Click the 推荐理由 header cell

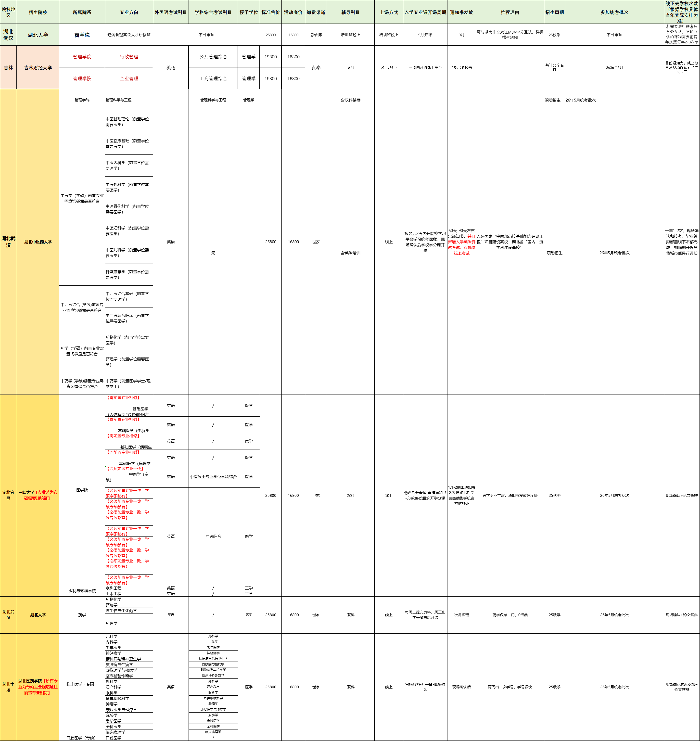click(x=510, y=12)
